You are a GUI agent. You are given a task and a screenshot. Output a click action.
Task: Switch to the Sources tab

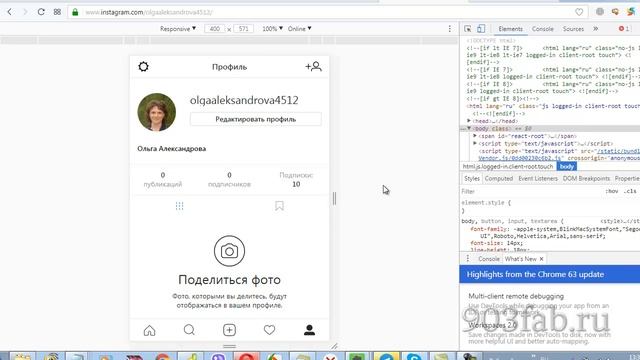(573, 29)
